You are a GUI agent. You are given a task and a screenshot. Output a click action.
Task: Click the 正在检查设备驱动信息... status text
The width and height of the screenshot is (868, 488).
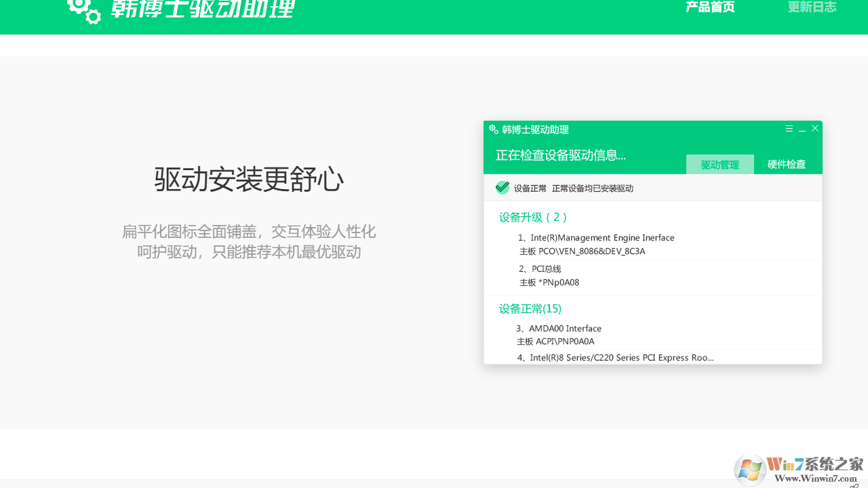561,155
